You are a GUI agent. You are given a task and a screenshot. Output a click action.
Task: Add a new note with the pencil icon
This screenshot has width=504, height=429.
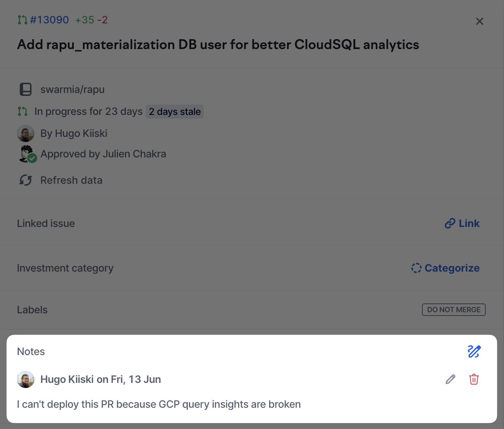[474, 351]
